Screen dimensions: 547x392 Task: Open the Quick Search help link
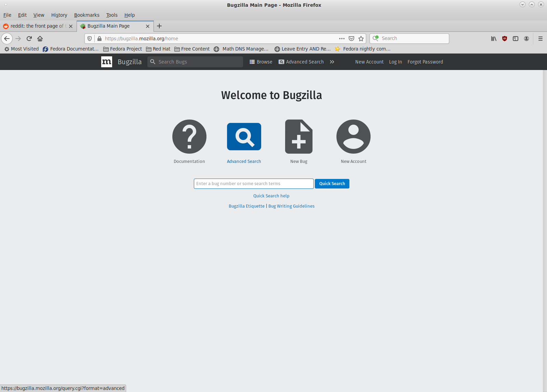click(x=271, y=196)
